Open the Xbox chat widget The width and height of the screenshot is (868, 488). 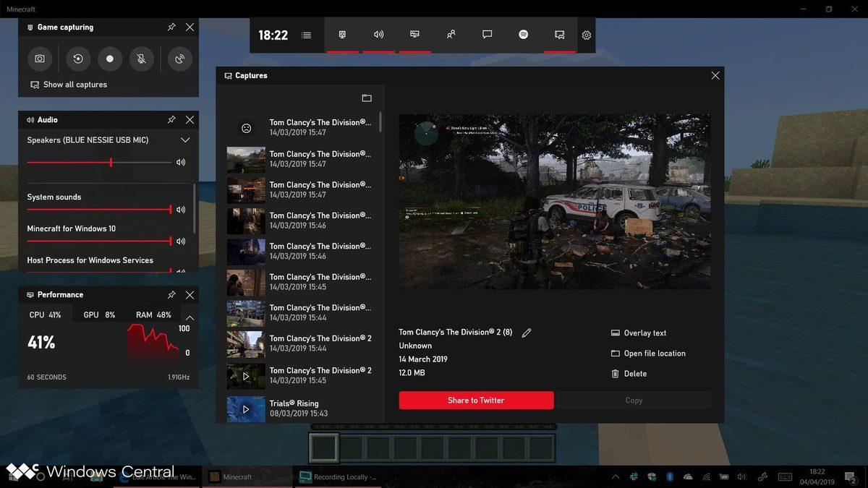[487, 34]
